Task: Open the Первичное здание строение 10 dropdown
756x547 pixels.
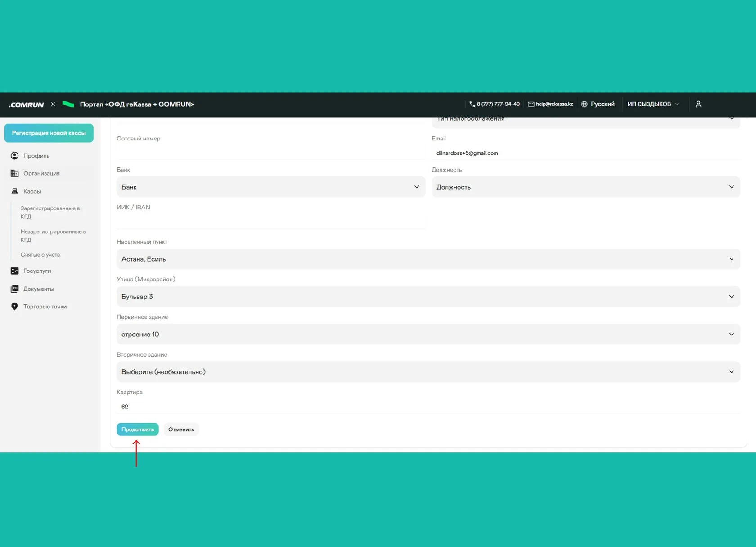Action: click(x=428, y=334)
